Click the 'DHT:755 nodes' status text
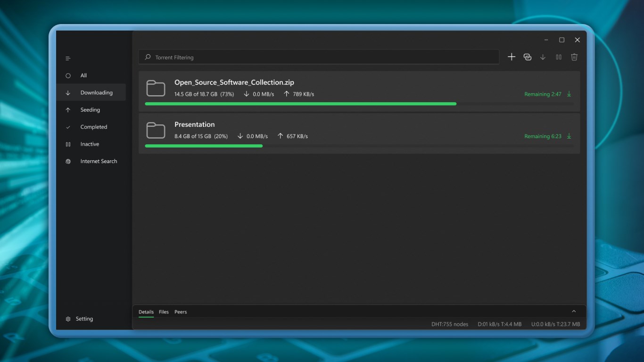Screen dimensions: 644x362 (x=450, y=324)
